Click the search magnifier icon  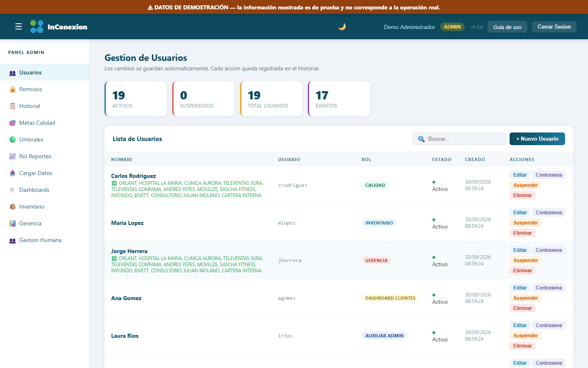421,139
